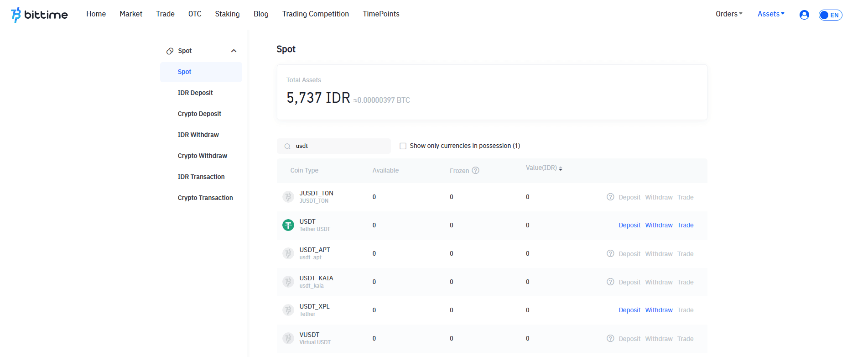
Task: Open Crypto Deposit in sidebar
Action: [x=199, y=114]
